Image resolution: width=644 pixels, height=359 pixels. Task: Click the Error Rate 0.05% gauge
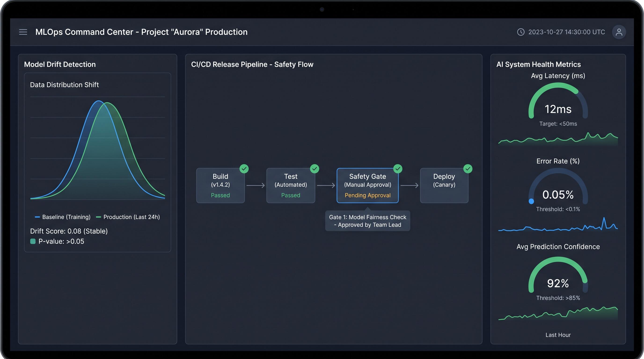tap(558, 187)
